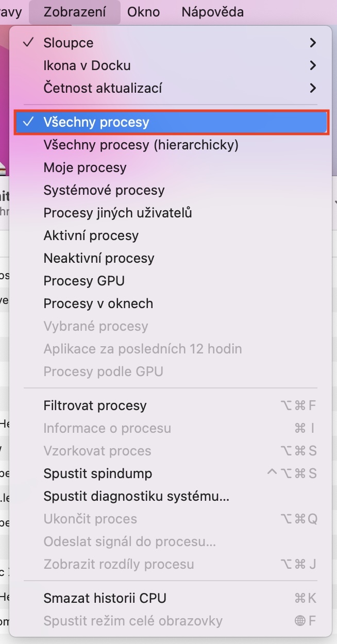This screenshot has width=337, height=644.
Task: Open the Okno menu
Action: (x=143, y=11)
